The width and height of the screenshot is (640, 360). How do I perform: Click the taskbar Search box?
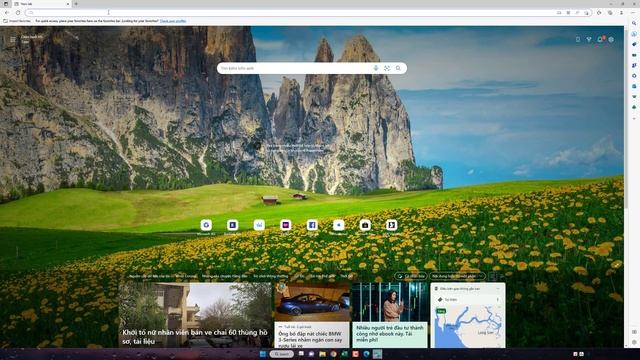coord(282,354)
